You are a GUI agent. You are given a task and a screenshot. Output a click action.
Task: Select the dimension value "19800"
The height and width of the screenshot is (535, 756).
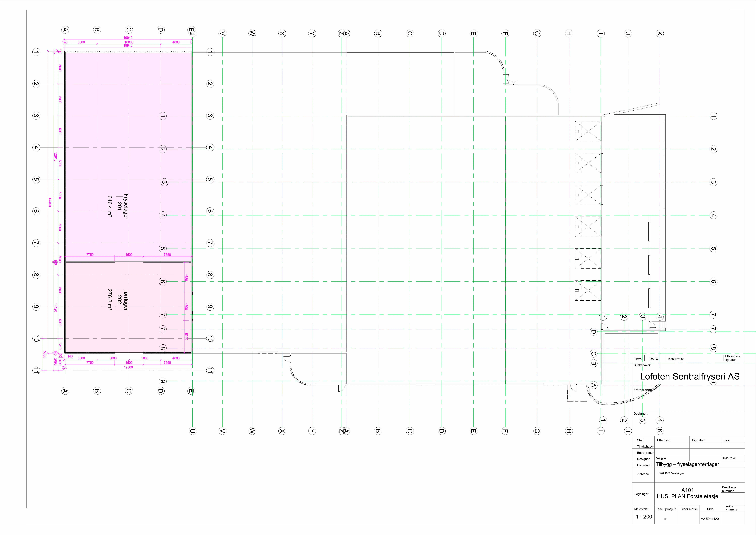pyautogui.click(x=128, y=367)
